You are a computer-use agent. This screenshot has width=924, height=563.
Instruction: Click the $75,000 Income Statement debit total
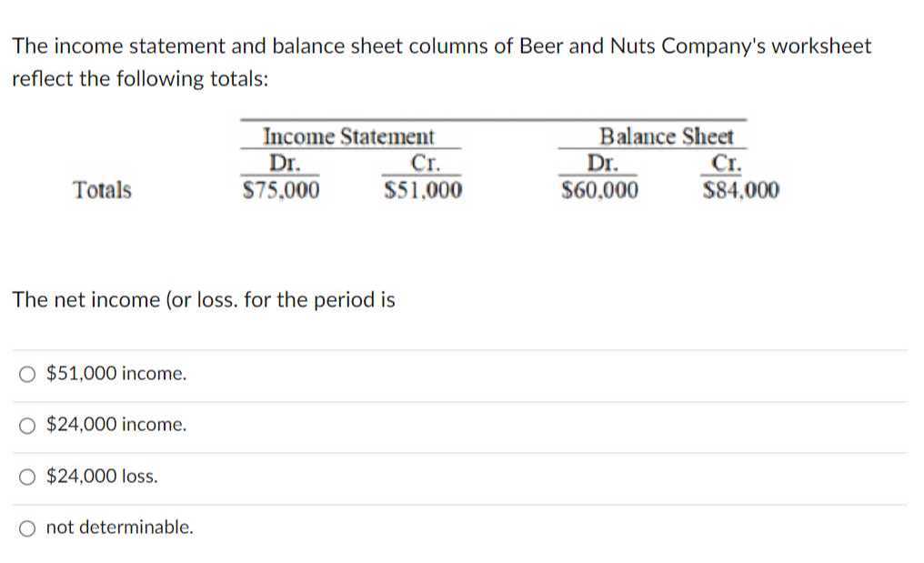(x=280, y=190)
